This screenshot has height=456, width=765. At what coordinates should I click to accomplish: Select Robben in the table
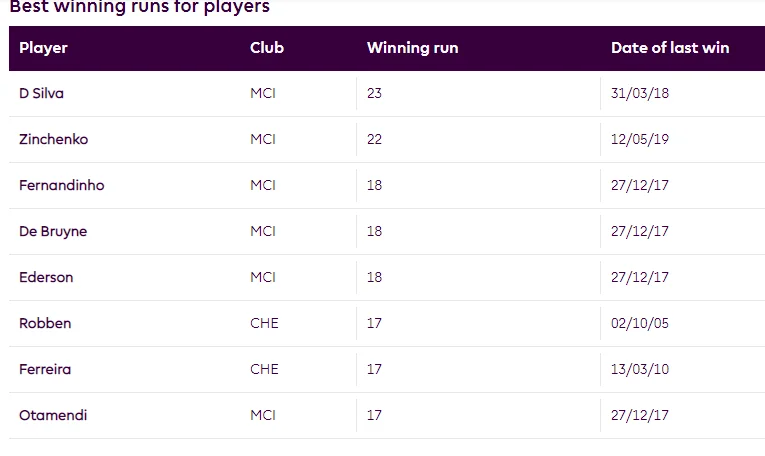[x=45, y=324]
